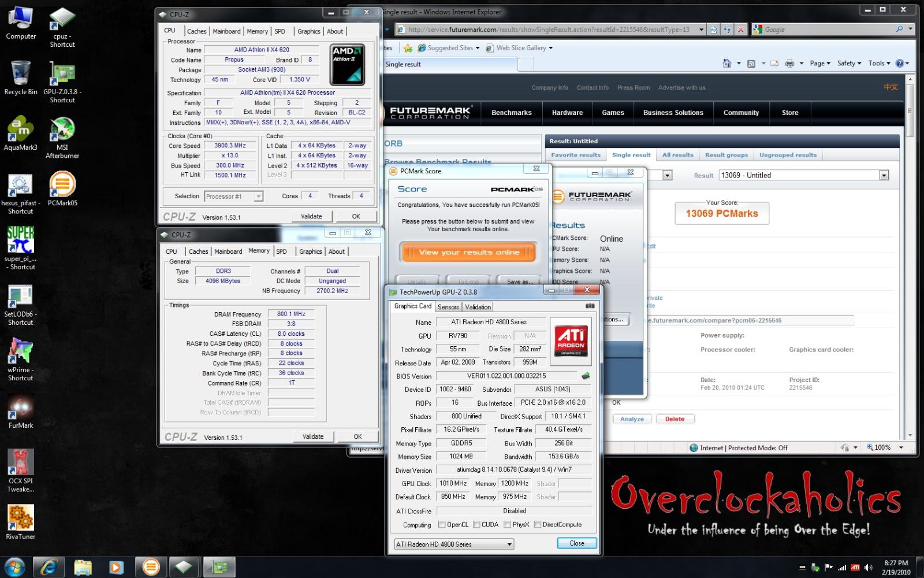Open the IE zoom level 100% dropdown
Image resolution: width=924 pixels, height=578 pixels.
901,447
